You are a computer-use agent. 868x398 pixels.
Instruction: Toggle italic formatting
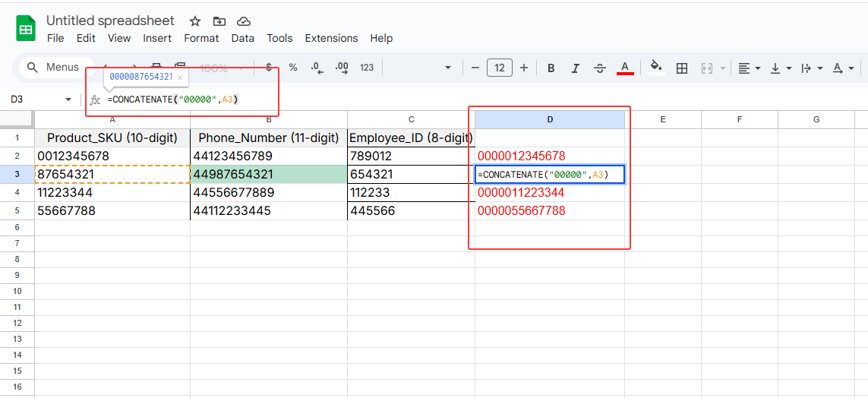tap(575, 68)
